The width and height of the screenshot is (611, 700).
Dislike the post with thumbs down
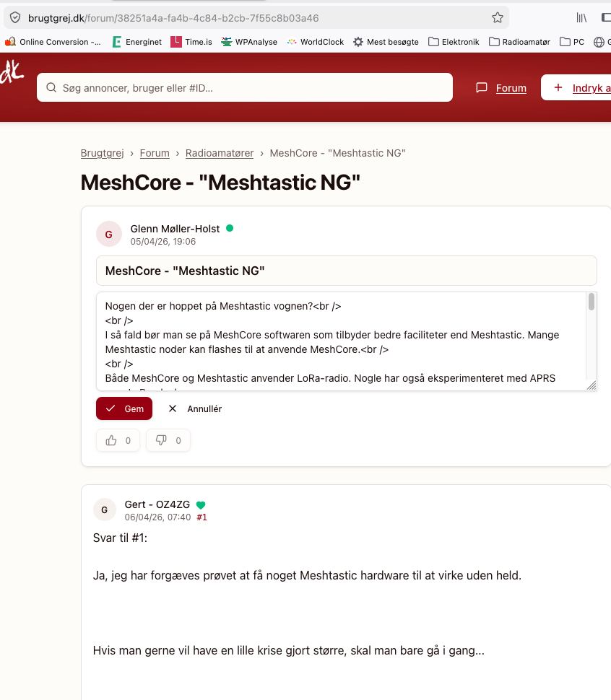[168, 441]
